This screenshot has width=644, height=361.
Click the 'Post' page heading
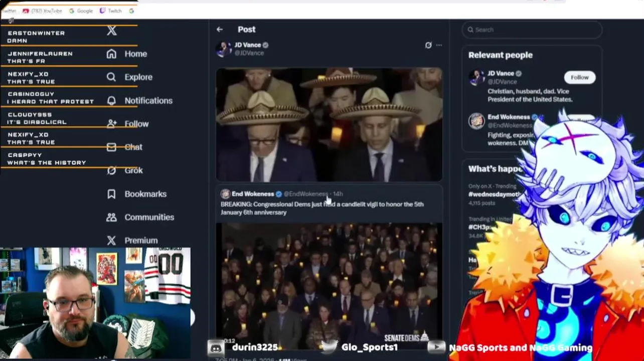(246, 30)
